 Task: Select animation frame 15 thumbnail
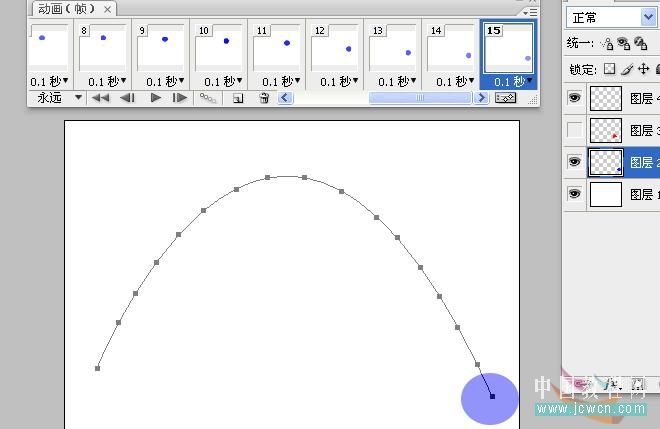(508, 48)
